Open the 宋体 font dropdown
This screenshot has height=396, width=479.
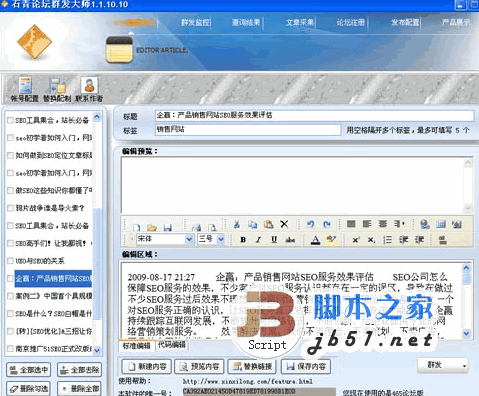click(189, 239)
